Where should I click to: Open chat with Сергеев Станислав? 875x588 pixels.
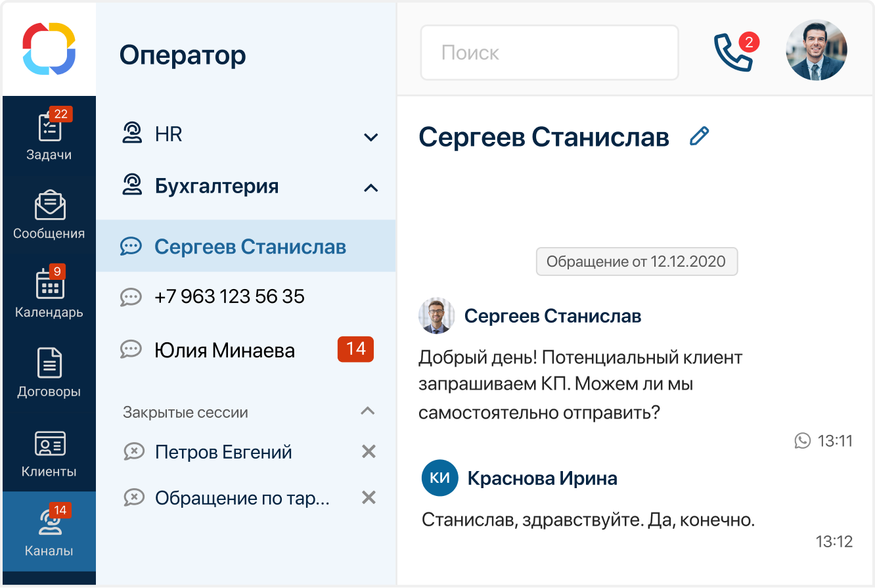click(250, 247)
